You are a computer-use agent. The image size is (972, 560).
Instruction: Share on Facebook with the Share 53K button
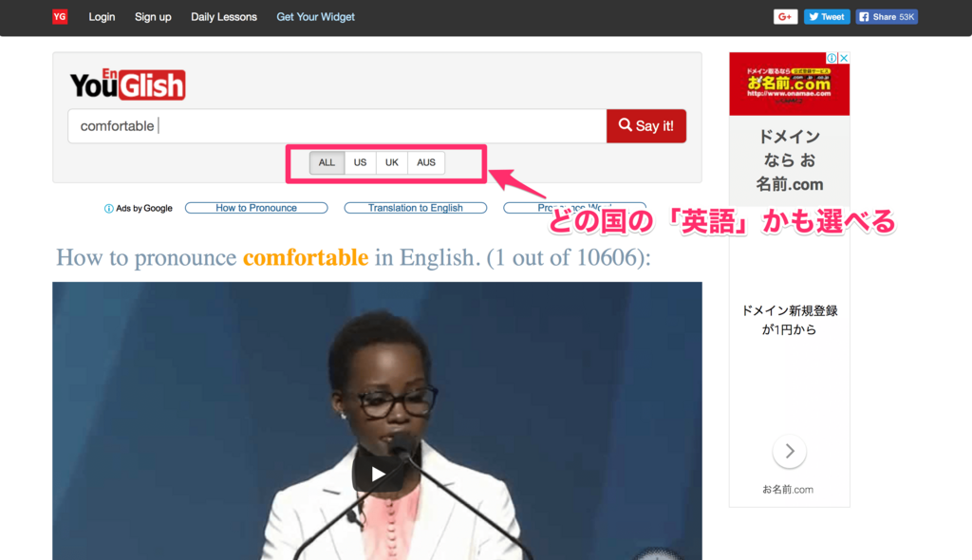(887, 17)
